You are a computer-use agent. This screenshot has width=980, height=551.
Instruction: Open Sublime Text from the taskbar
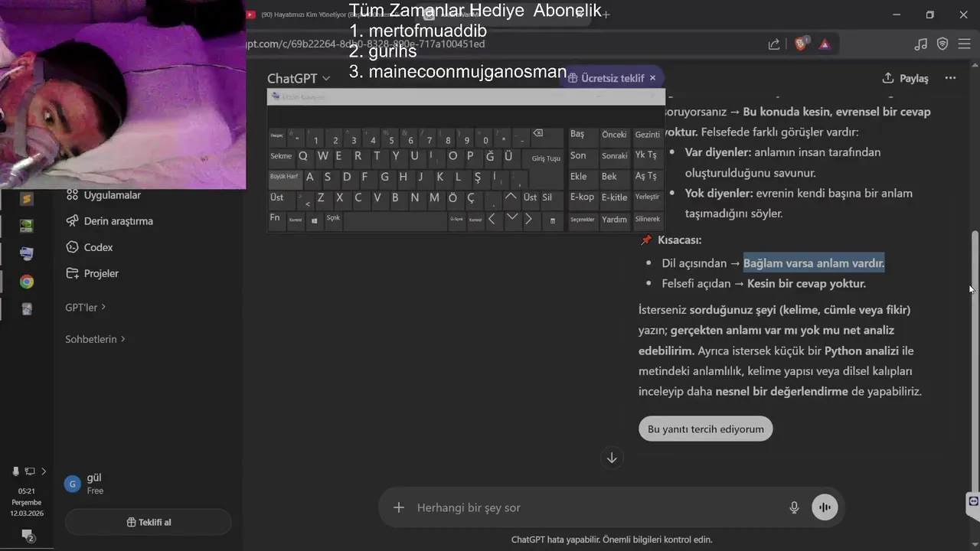[27, 200]
